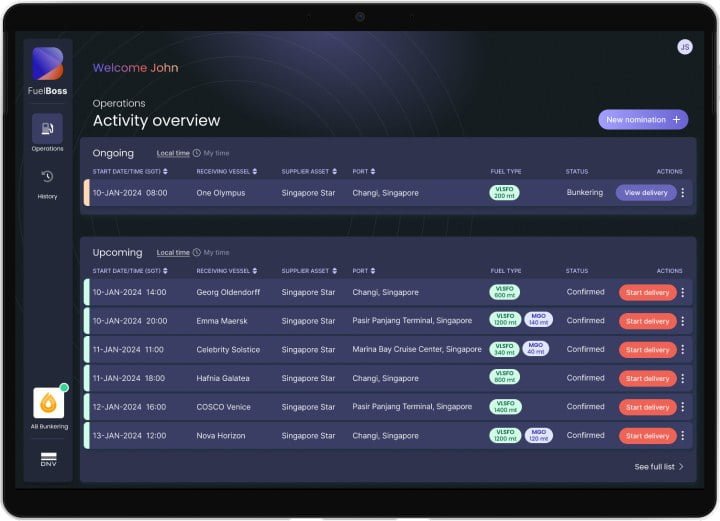Click the DNV logo in sidebar
The height and width of the screenshot is (521, 720).
(x=48, y=459)
